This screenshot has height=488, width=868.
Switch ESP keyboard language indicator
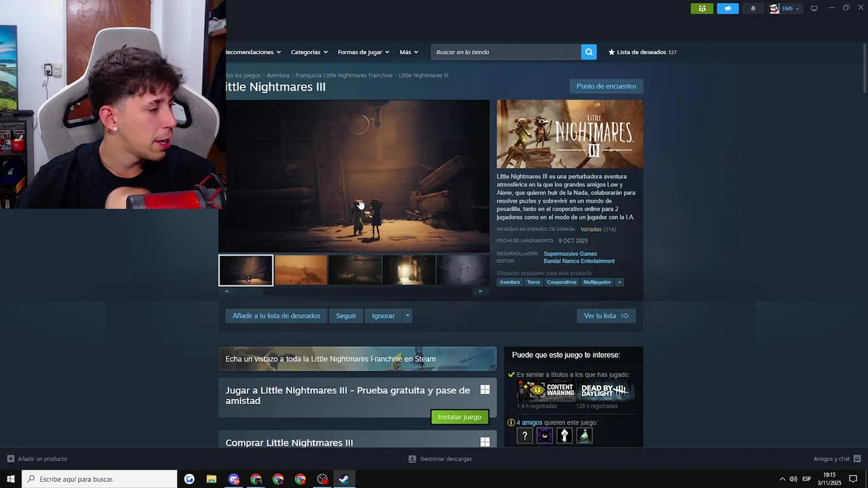pos(806,479)
